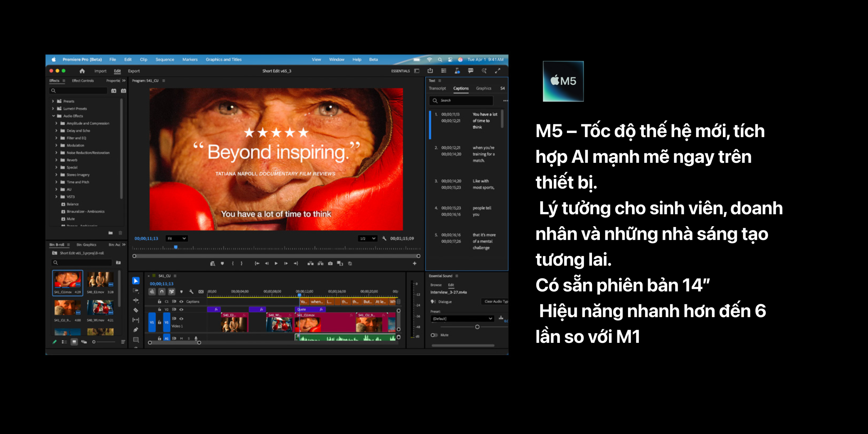The image size is (868, 434).
Task: Select the S40_E2.mov thumbnail in the bin
Action: (x=100, y=280)
